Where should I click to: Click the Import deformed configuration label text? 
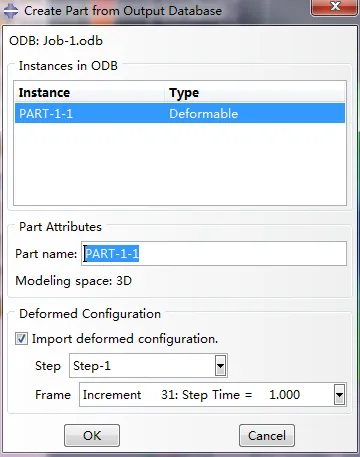(x=125, y=339)
